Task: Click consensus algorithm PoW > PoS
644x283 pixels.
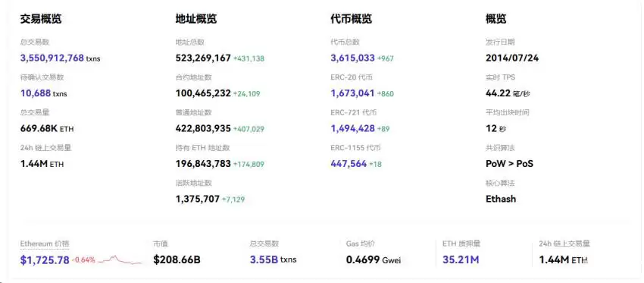Action: 509,164
